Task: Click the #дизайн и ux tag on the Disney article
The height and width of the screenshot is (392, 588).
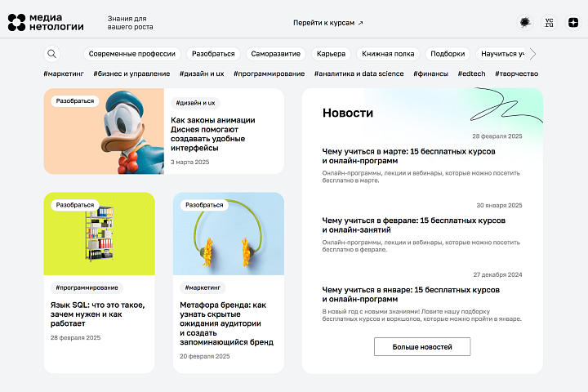Action: click(195, 103)
